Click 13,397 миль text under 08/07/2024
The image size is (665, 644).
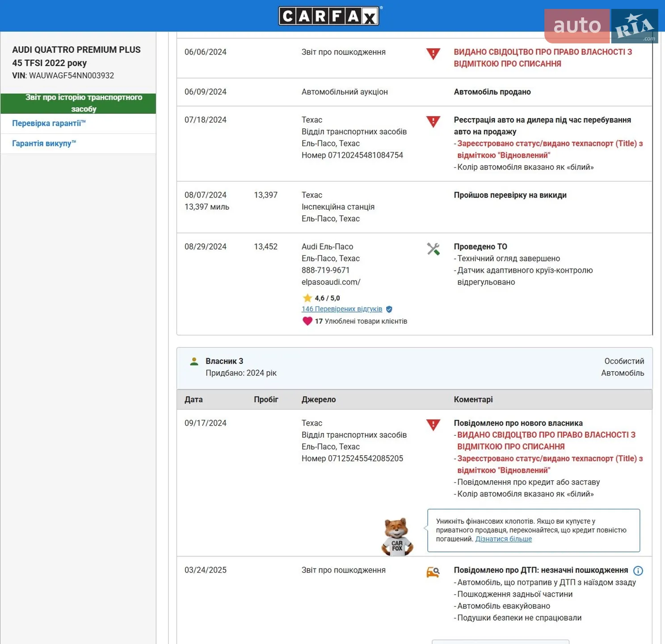click(x=207, y=207)
